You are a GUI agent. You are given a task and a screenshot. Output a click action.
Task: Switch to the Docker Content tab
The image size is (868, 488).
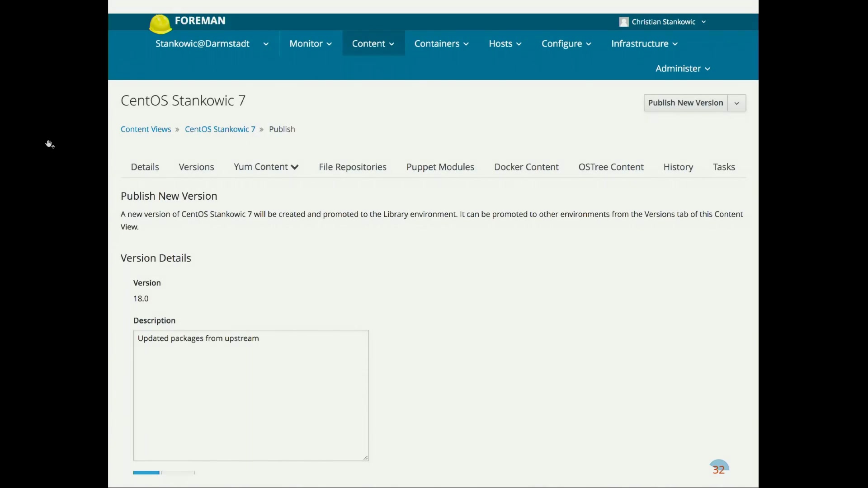tap(526, 167)
